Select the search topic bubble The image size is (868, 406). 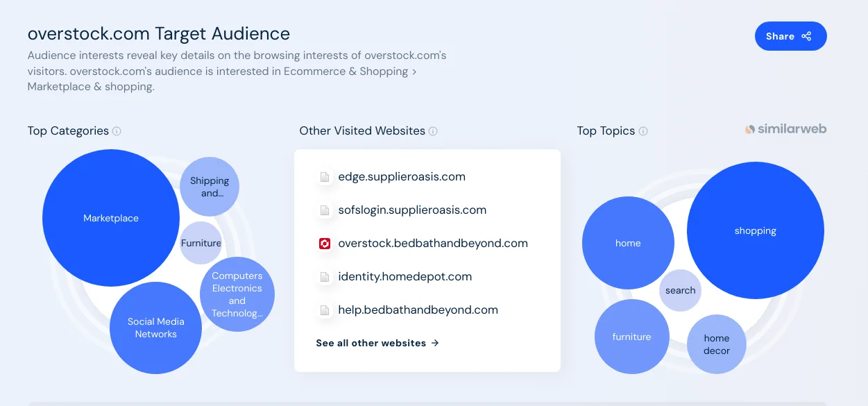680,290
